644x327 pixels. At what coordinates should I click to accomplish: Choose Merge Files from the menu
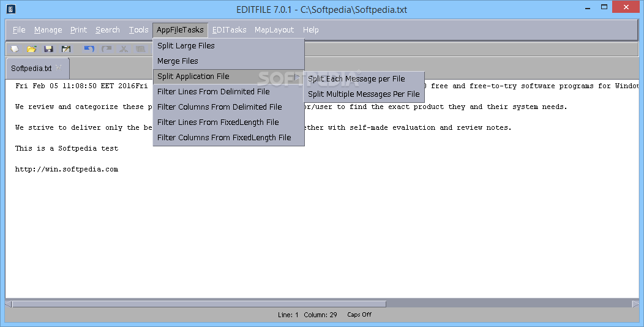[x=228, y=61]
